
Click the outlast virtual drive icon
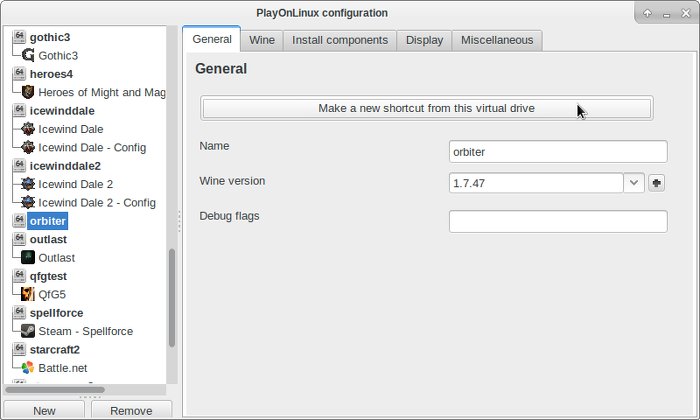(x=19, y=239)
